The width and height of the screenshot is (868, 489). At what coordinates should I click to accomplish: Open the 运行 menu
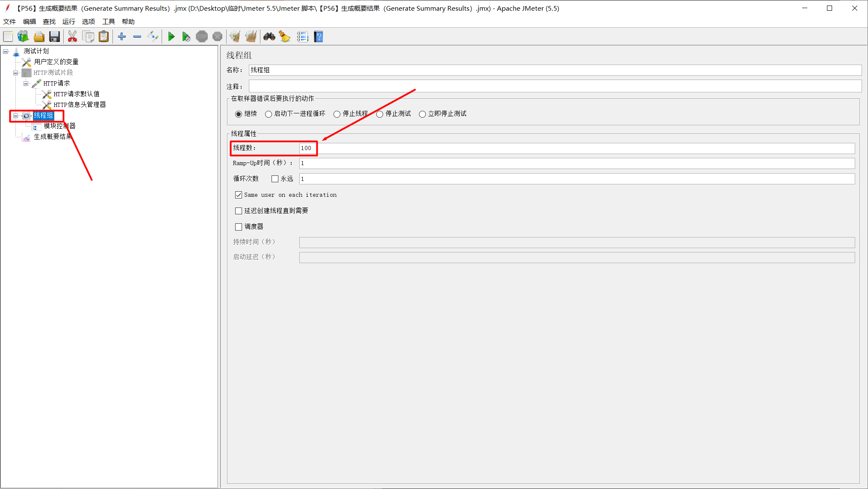(69, 21)
